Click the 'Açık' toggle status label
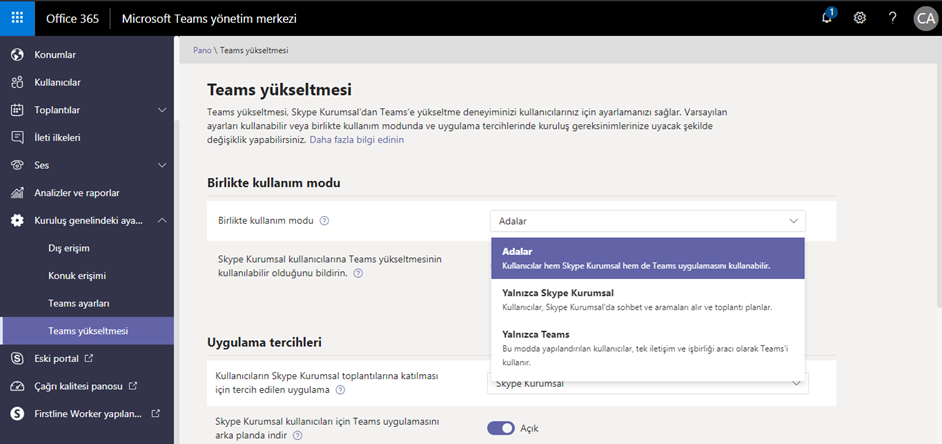Viewport: 942px width, 444px height. coord(529,428)
